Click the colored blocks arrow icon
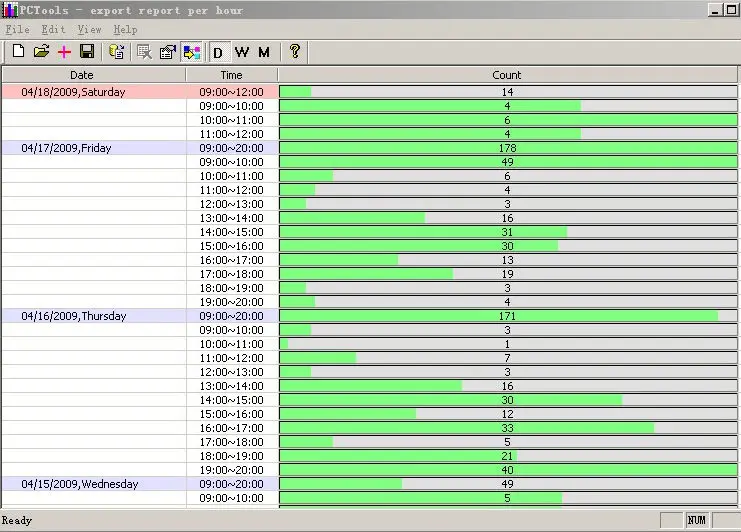Screen dimensions: 741x532 (x=192, y=52)
